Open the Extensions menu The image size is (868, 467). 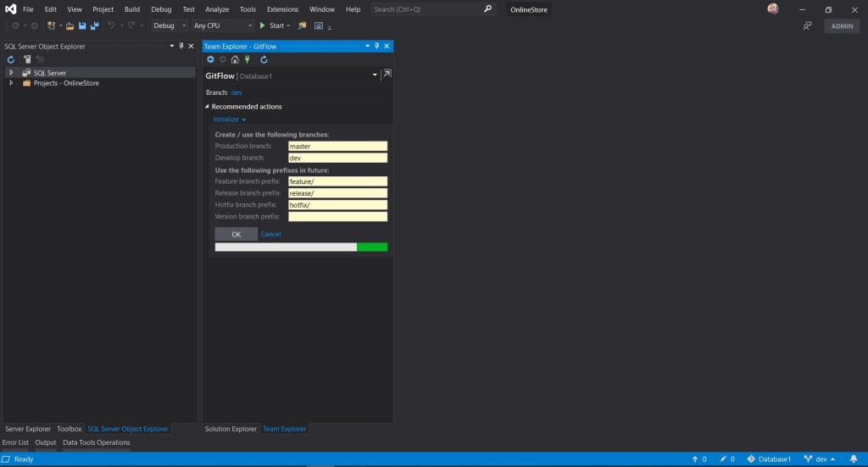(282, 9)
